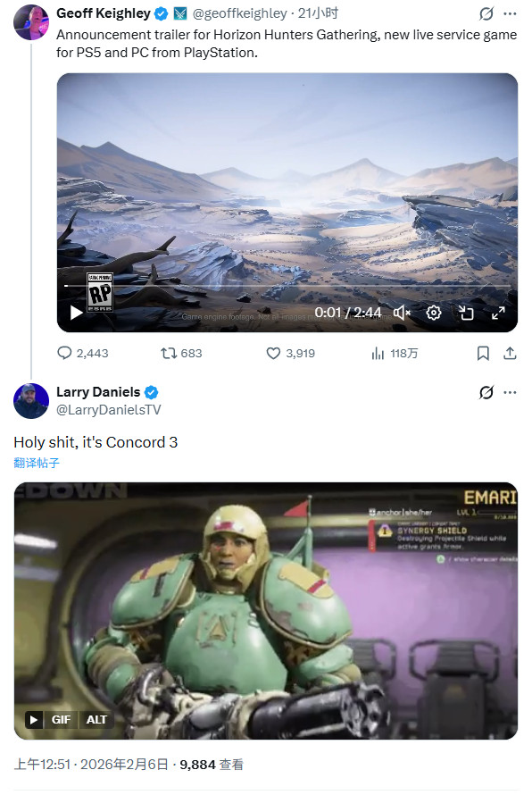Seek along the video progress bar
Viewport: 532px width, 795px height.
[287, 286]
